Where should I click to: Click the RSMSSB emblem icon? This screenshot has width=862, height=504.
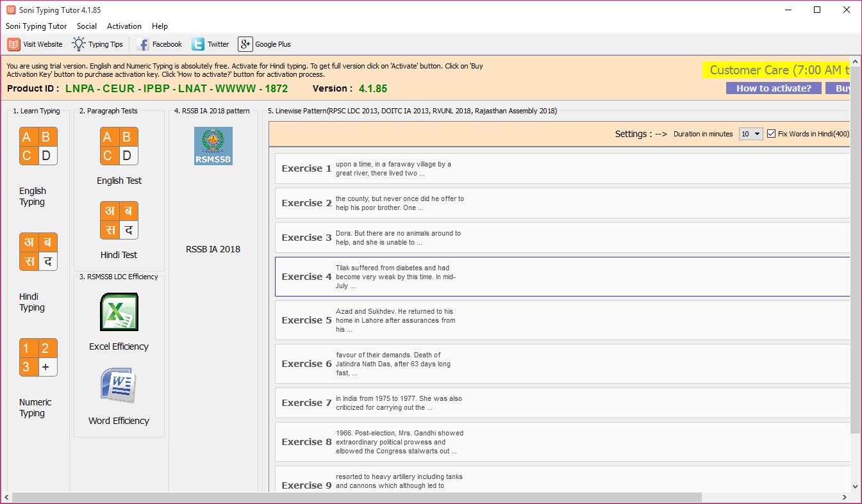click(213, 146)
